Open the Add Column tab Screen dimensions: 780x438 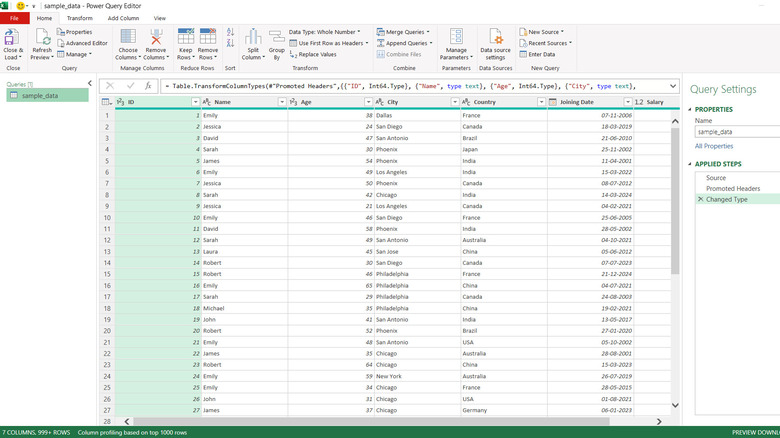(x=123, y=18)
